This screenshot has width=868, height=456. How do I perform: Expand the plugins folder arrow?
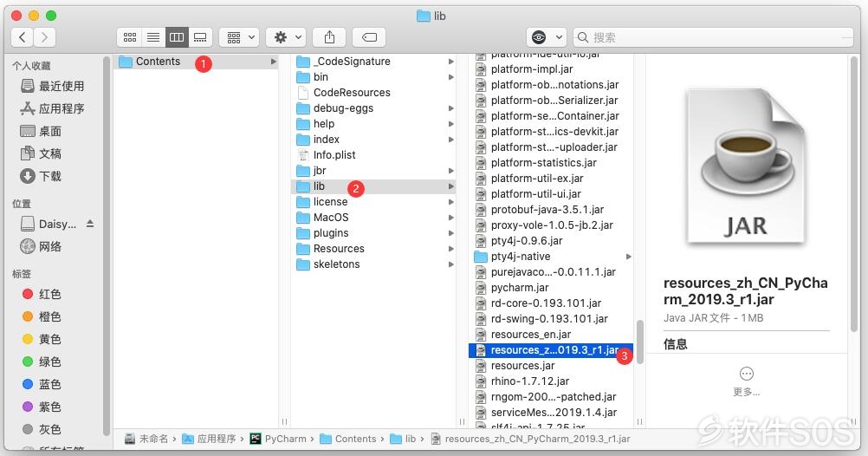point(451,232)
